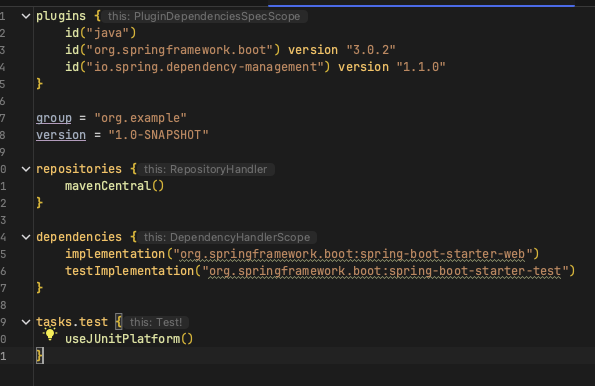Place cursor on mavenCentral() call
Image resolution: width=595 pixels, height=386 pixels.
coord(115,186)
